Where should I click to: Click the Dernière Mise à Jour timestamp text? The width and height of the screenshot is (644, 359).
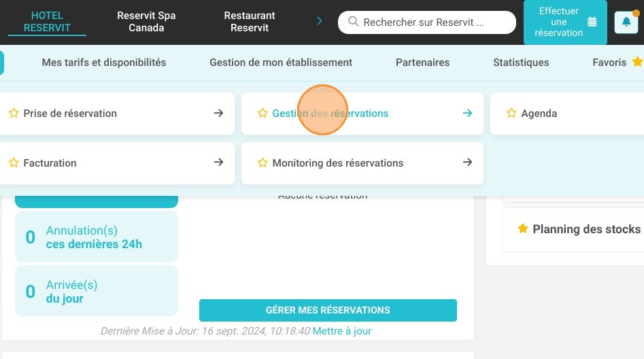205,331
